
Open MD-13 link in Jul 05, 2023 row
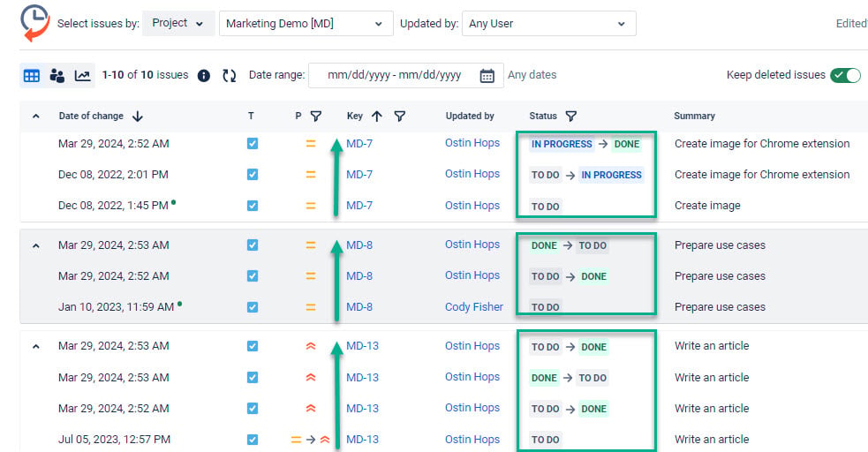point(363,440)
